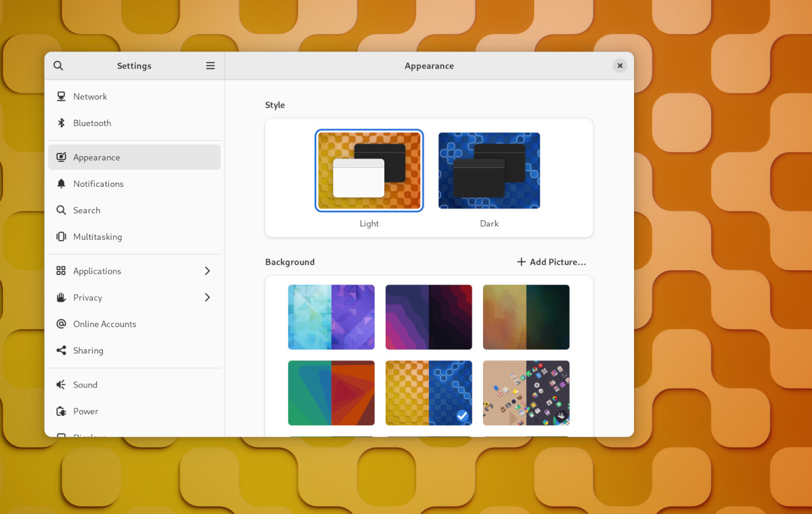
Task: Select the Dark style option
Action: pyautogui.click(x=489, y=171)
